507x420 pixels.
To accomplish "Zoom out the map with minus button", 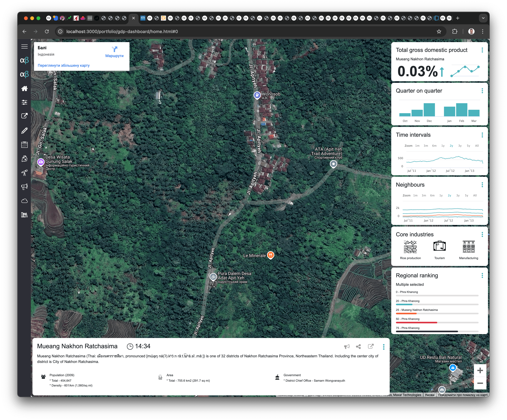I will 480,383.
